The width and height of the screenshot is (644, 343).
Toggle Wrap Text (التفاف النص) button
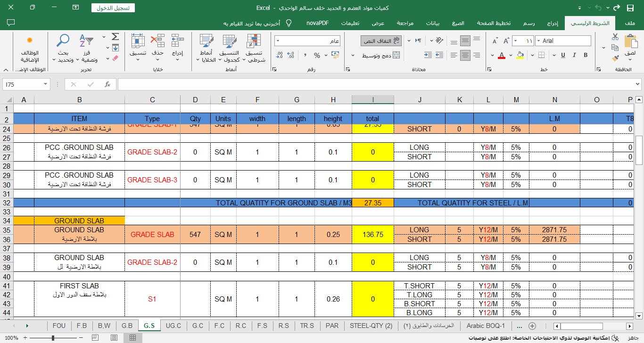pos(381,41)
